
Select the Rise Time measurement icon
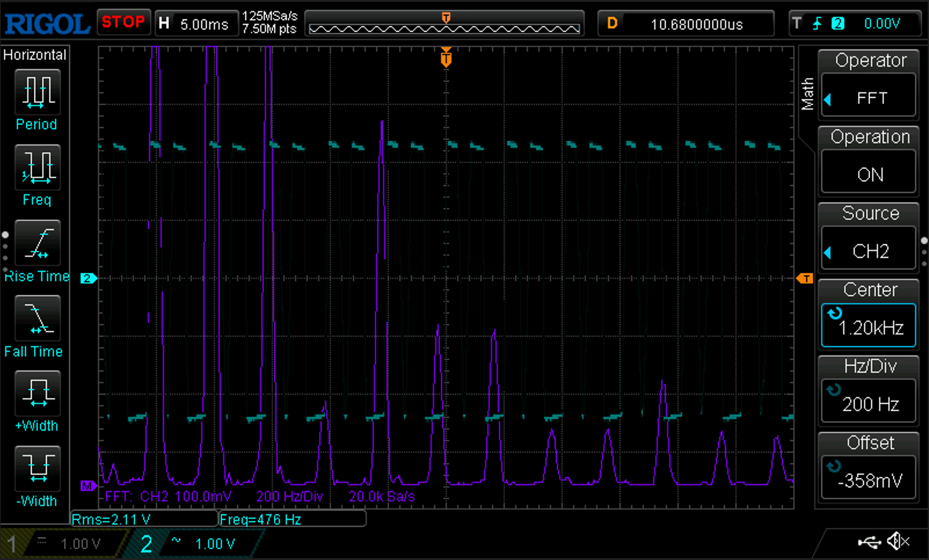pyautogui.click(x=37, y=243)
